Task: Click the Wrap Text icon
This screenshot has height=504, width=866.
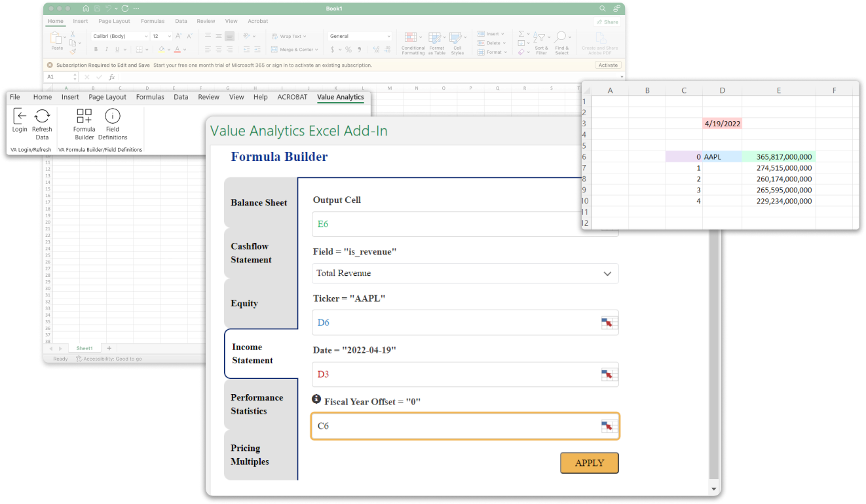Action: click(275, 37)
